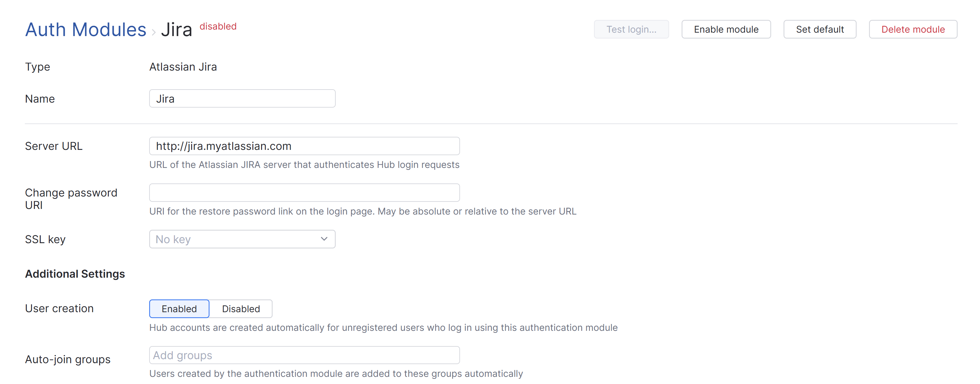Select the Disabled option for user creation
The height and width of the screenshot is (384, 980).
[x=241, y=309]
